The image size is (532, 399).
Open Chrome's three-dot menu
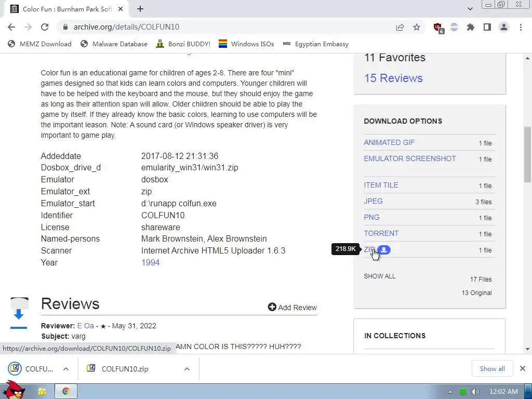coord(521,27)
